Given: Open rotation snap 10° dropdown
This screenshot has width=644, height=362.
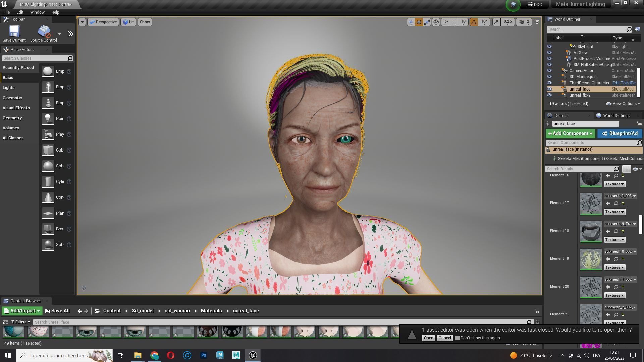Looking at the screenshot, I should 484,22.
